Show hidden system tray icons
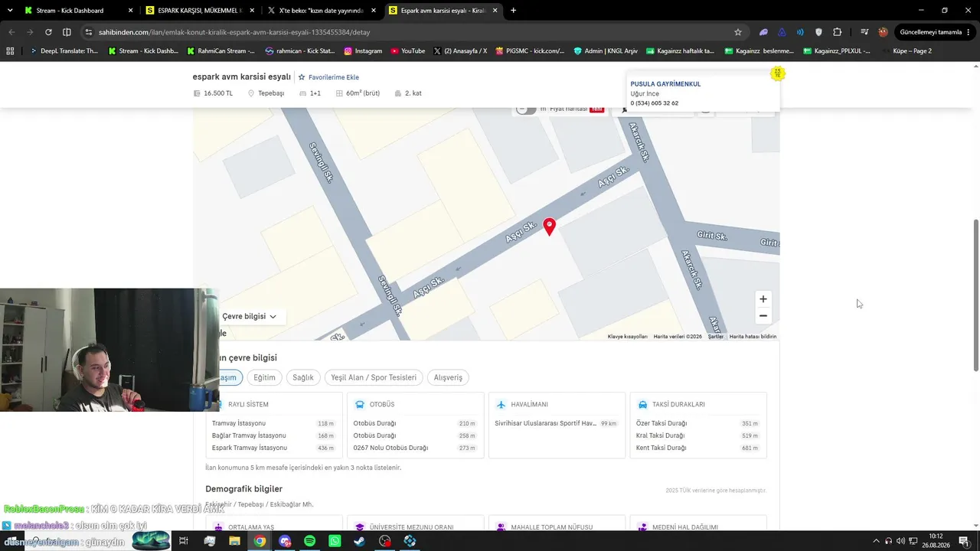Screen dimensions: 980x551 coord(876,541)
